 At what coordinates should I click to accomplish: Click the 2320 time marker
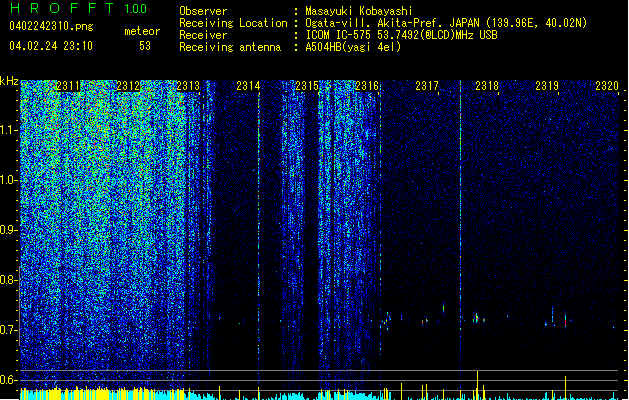607,86
